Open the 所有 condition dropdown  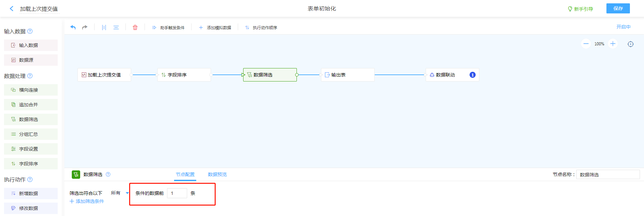120,193
